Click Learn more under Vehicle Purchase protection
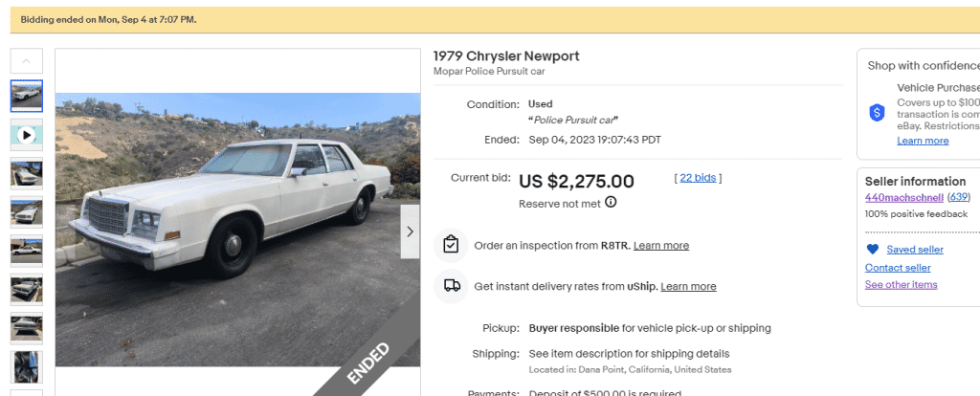The image size is (980, 396). [923, 141]
